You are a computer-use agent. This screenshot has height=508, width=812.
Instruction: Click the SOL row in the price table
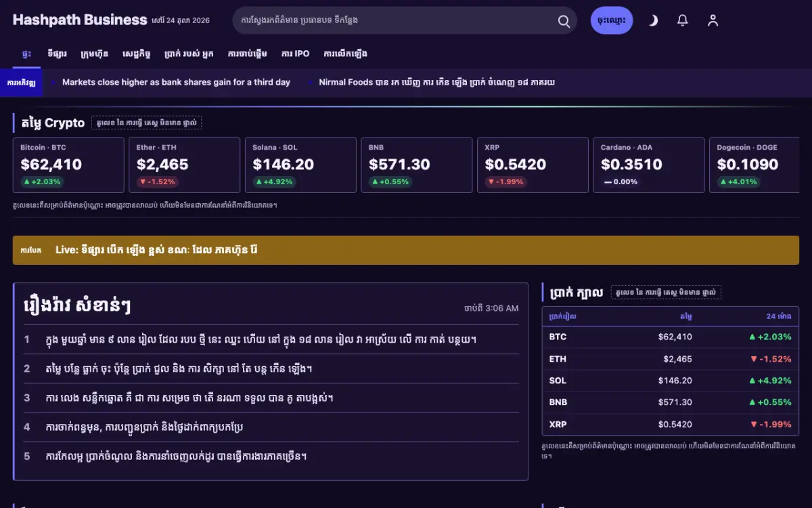coord(671,381)
